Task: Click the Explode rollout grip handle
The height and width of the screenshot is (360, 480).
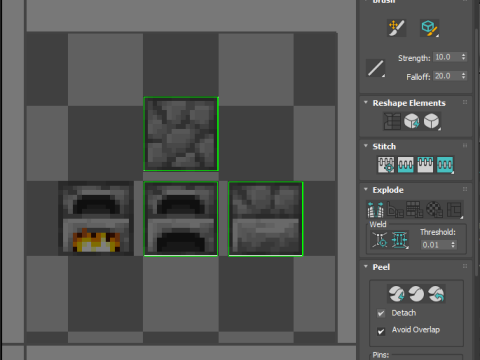Action: point(465,189)
